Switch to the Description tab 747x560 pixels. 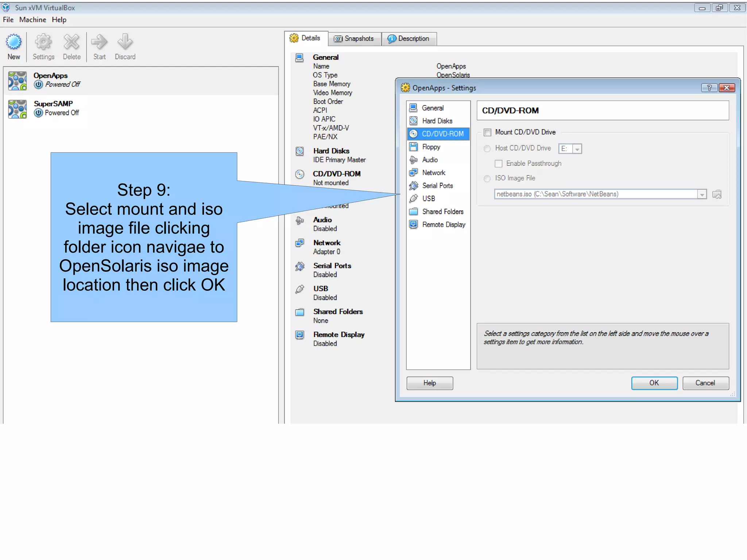click(x=409, y=39)
